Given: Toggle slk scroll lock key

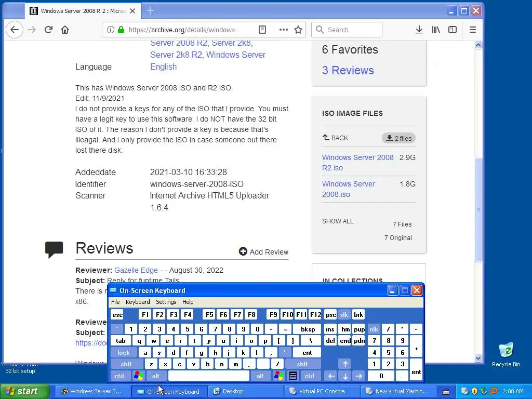Looking at the screenshot, I should click(x=344, y=314).
